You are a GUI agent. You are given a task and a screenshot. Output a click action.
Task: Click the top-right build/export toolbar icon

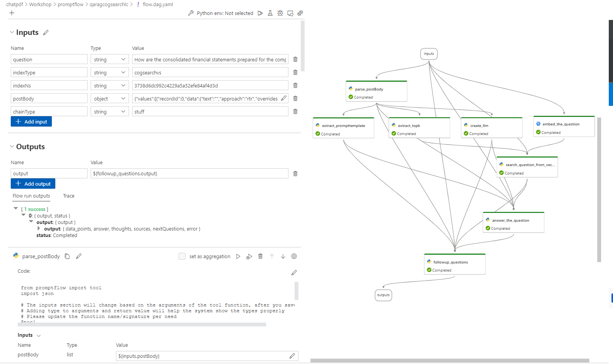300,13
